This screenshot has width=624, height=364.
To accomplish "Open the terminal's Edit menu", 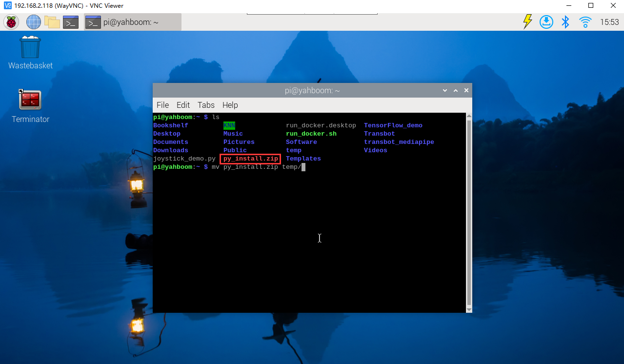I will point(183,105).
